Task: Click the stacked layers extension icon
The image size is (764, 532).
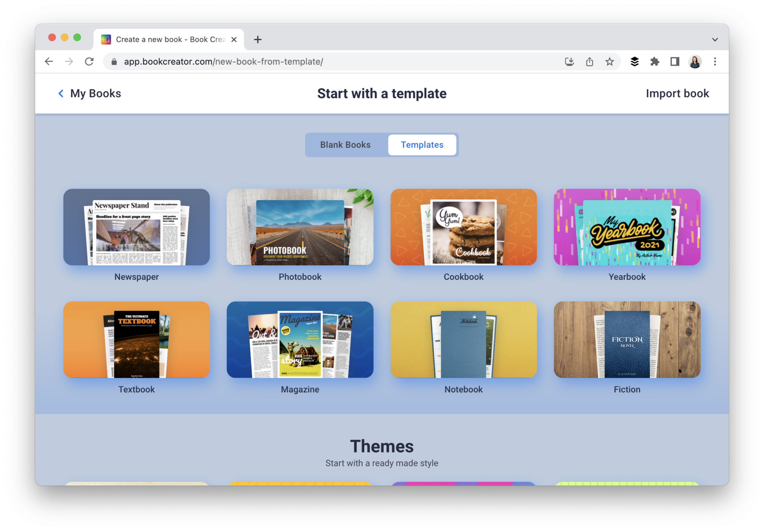Action: (x=635, y=61)
